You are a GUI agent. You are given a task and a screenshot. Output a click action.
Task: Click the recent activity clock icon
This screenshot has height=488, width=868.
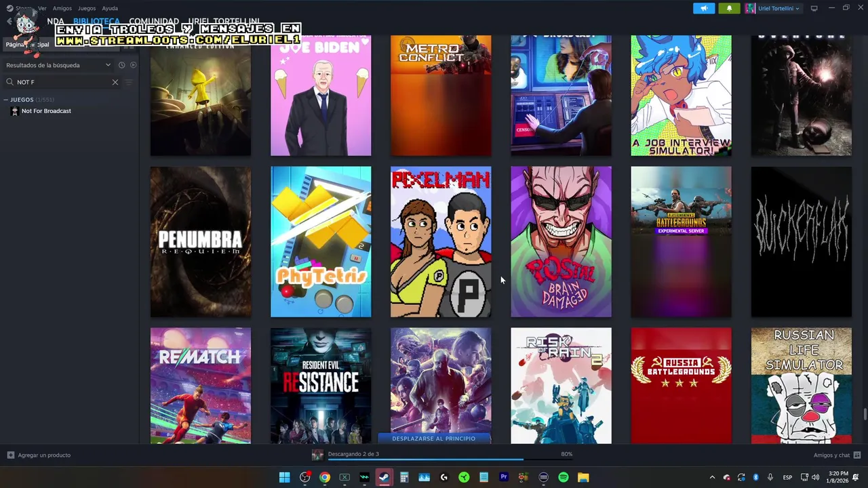click(121, 65)
